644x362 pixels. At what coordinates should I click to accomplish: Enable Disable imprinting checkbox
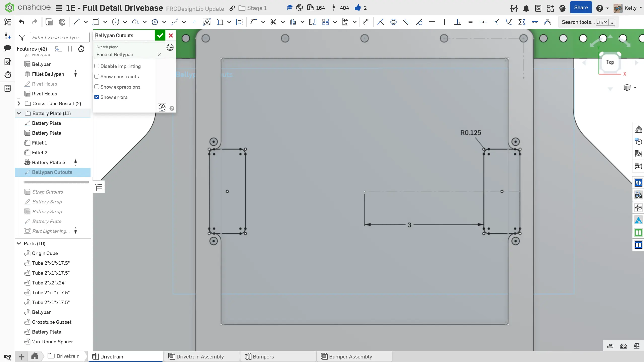coord(97,66)
